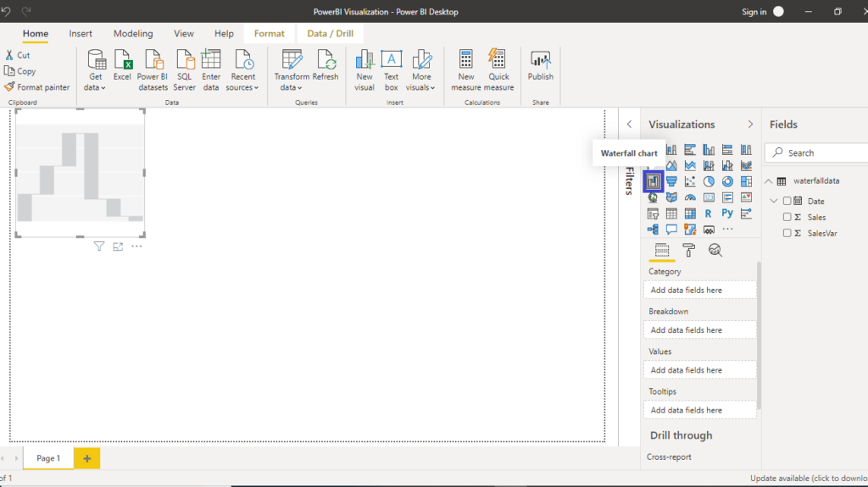Click Sign in at top right

(754, 12)
